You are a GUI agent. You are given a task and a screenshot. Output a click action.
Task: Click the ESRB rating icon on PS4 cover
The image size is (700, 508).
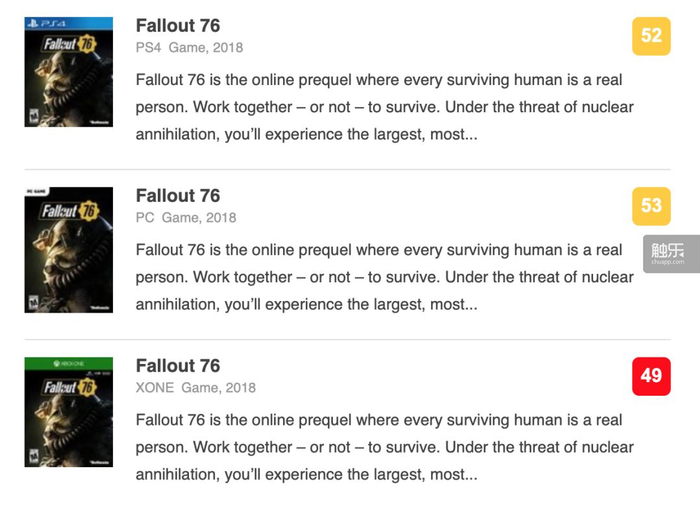click(33, 116)
